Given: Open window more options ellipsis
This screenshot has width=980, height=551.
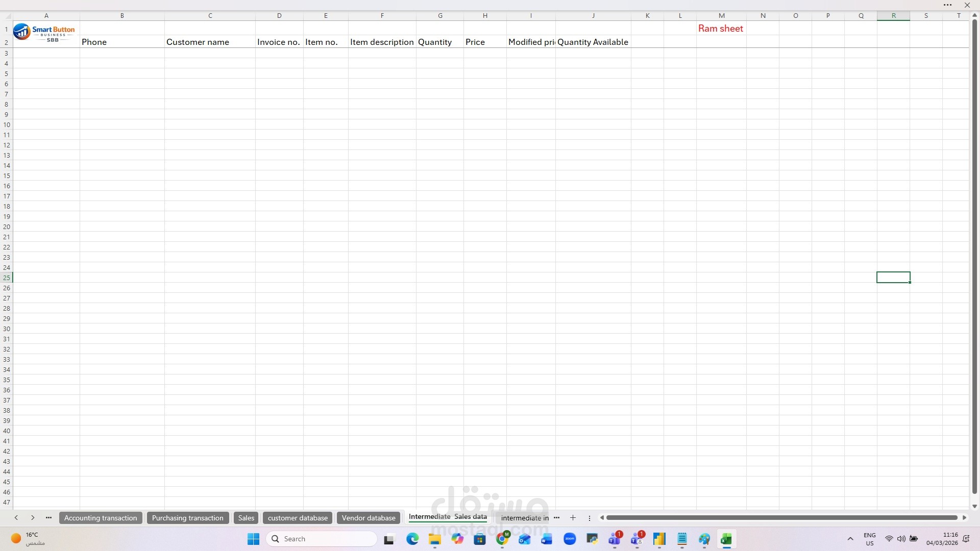Looking at the screenshot, I should pyautogui.click(x=947, y=5).
